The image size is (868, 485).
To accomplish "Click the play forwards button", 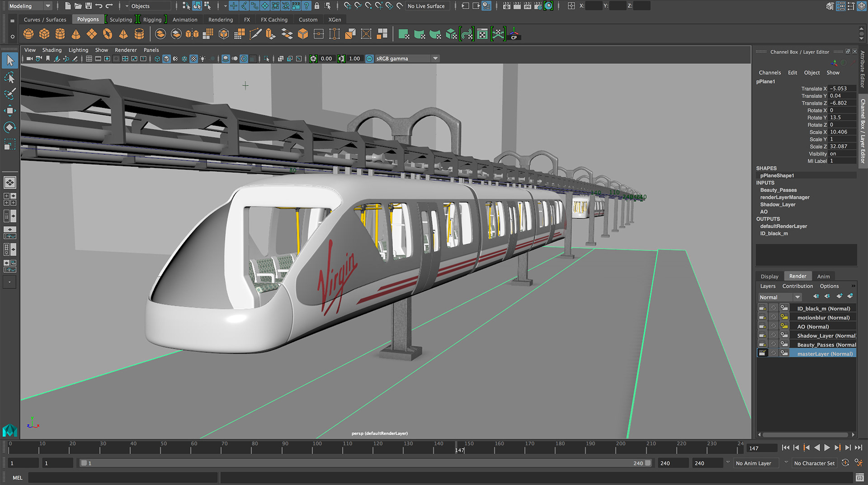I will point(827,447).
